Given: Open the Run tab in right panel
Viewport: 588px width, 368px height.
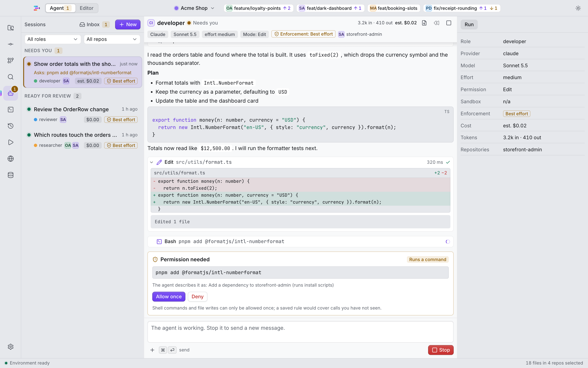Looking at the screenshot, I should [x=469, y=24].
